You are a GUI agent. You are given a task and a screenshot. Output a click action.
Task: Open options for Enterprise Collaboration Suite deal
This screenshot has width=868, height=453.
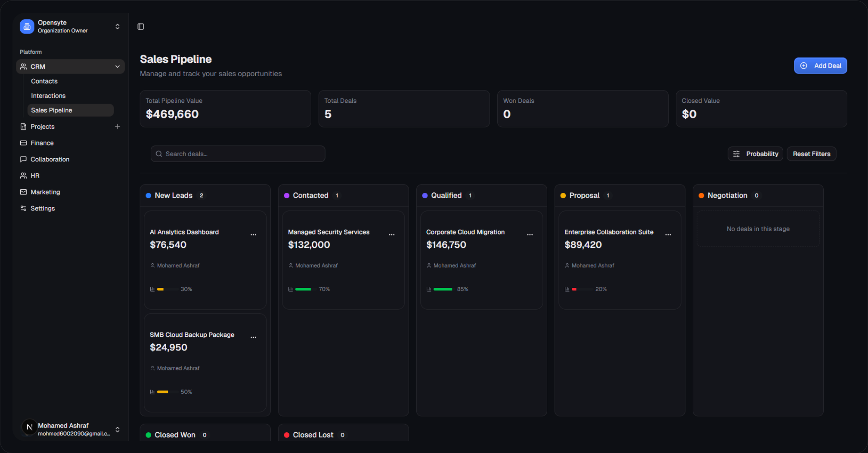pyautogui.click(x=668, y=234)
